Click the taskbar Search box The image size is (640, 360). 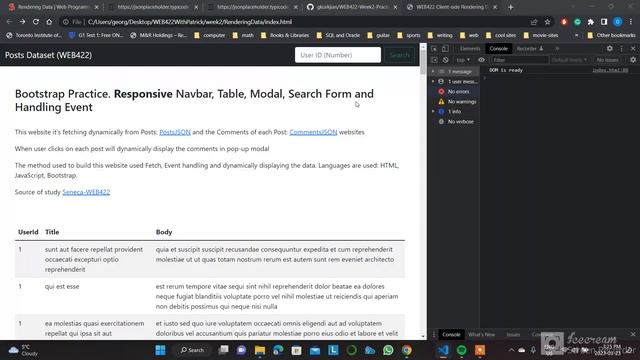point(192,350)
